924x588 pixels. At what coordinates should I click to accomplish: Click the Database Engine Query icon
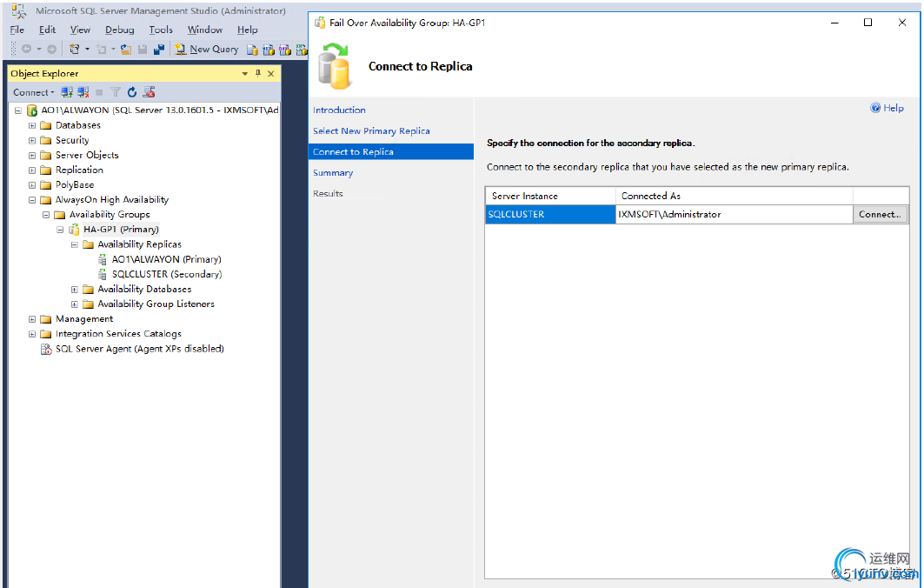pyautogui.click(x=252, y=50)
